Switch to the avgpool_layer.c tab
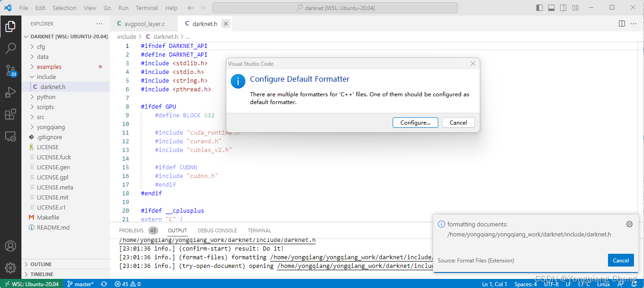 click(x=144, y=23)
